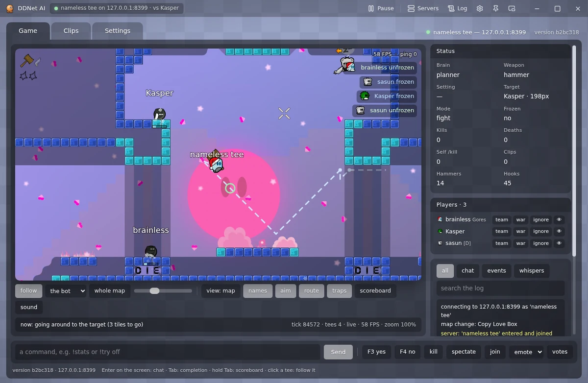Click the spectate button
Screen dimensions: 588x383
pyautogui.click(x=464, y=352)
